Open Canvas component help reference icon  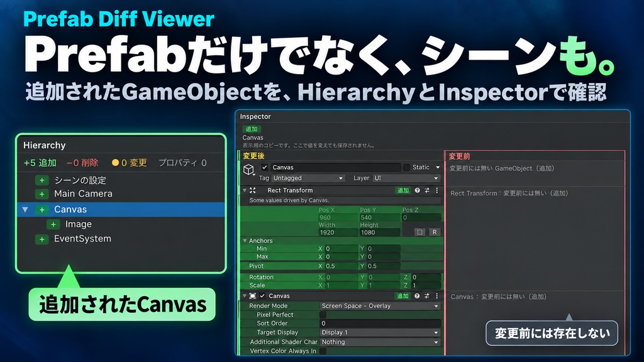(418, 296)
